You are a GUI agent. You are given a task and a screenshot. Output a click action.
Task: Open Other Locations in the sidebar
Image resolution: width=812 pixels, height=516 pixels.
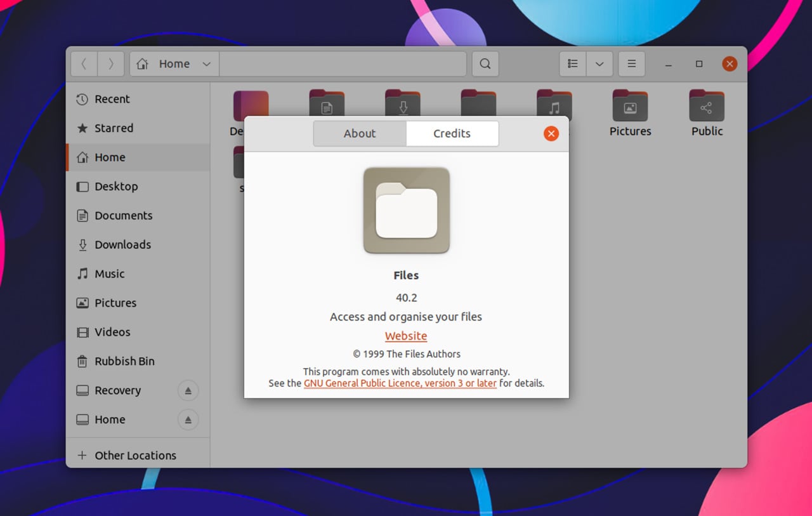point(138,456)
